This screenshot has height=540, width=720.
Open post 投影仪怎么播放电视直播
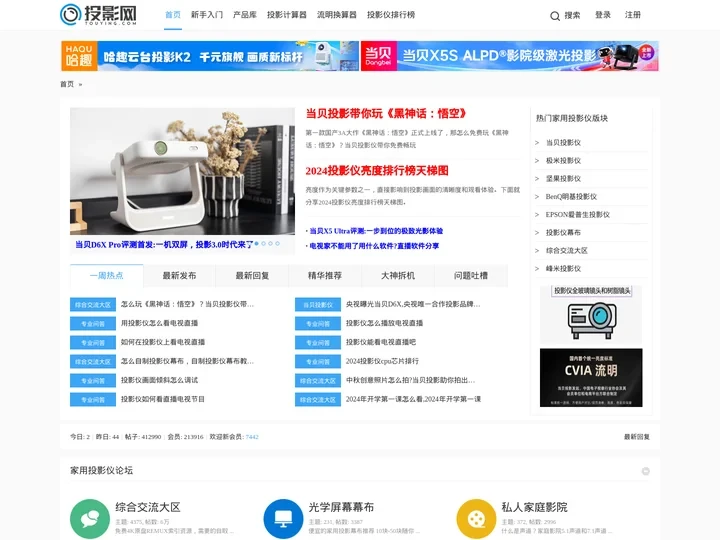pyautogui.click(x=384, y=323)
